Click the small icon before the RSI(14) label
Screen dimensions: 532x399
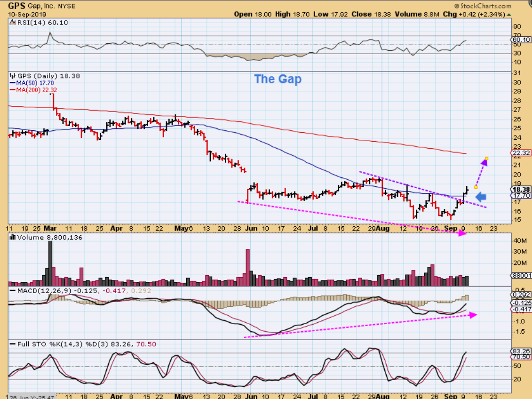13,23
